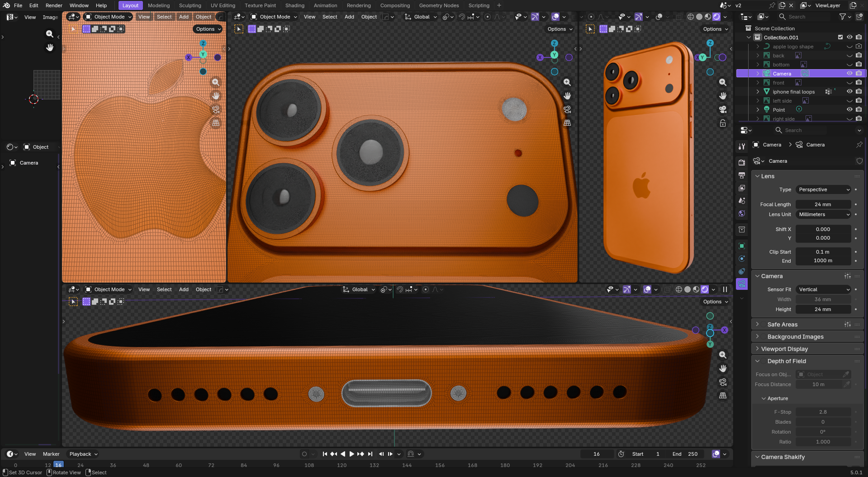Open Playback options in timeline
868x477 pixels.
(x=83, y=454)
